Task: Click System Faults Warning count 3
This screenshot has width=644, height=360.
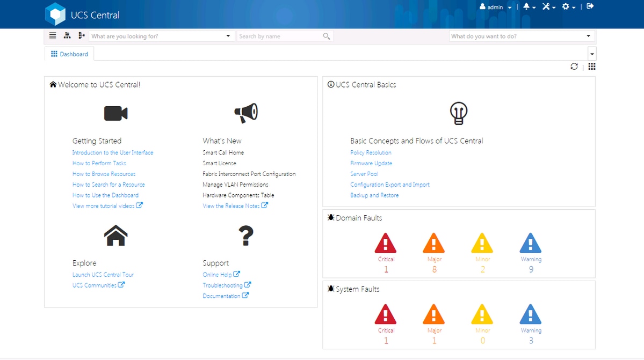Action: [531, 341]
